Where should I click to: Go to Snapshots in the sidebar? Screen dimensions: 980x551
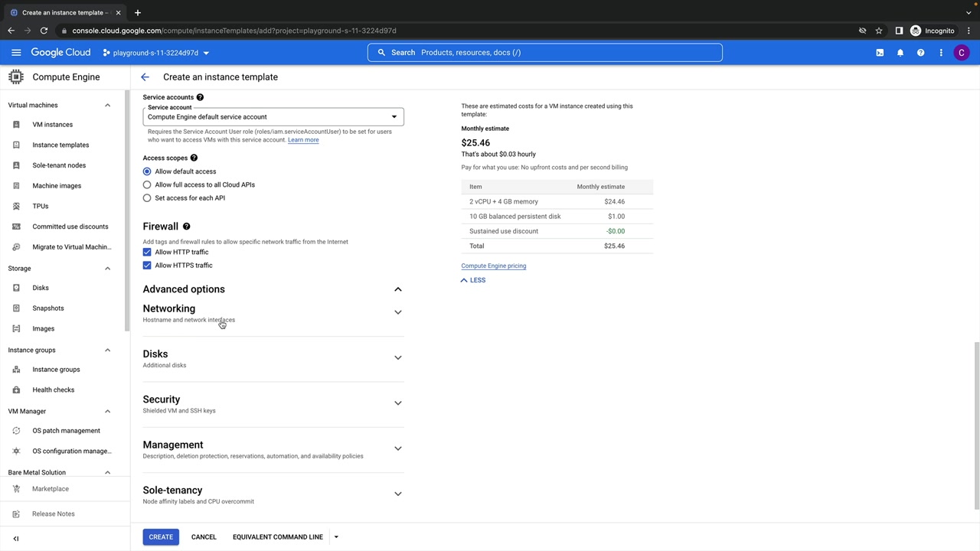point(47,308)
